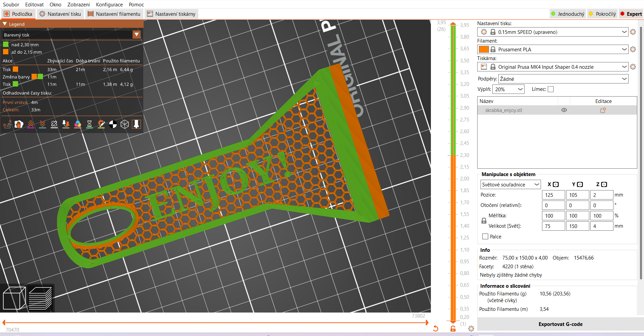Switch to 3D editor cube view
Image resolution: width=644 pixels, height=336 pixels.
(x=14, y=298)
